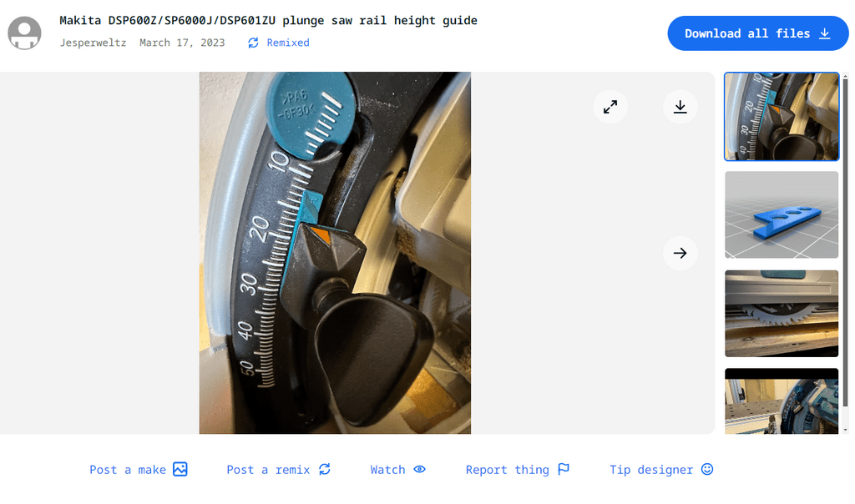The width and height of the screenshot is (855, 504).
Task: Click the Tip designer smiley icon
Action: tap(707, 469)
